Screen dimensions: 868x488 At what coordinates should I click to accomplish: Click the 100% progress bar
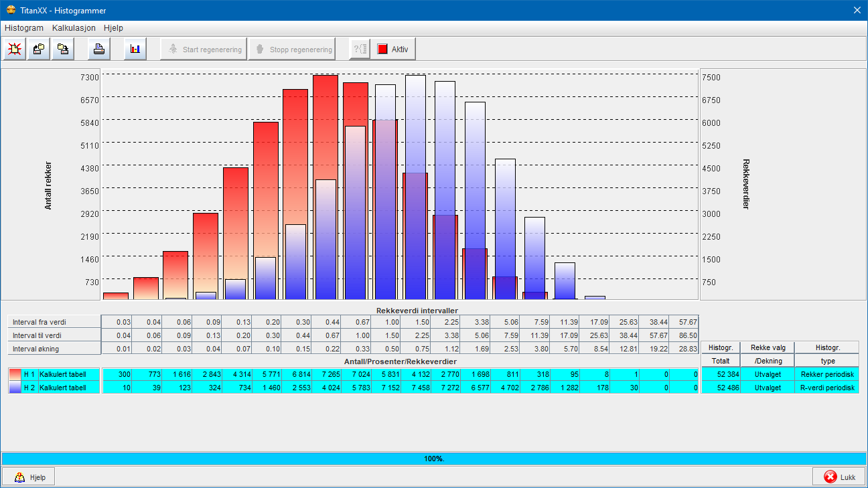pyautogui.click(x=434, y=459)
